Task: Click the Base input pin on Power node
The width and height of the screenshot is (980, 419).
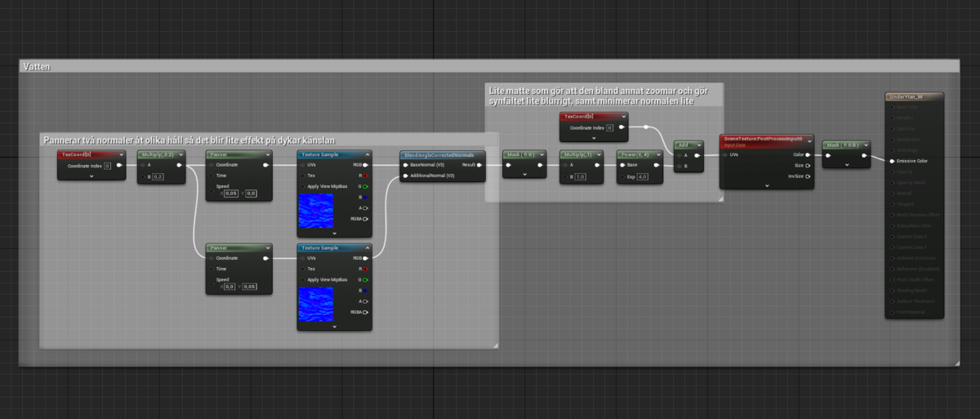Action: click(x=621, y=164)
